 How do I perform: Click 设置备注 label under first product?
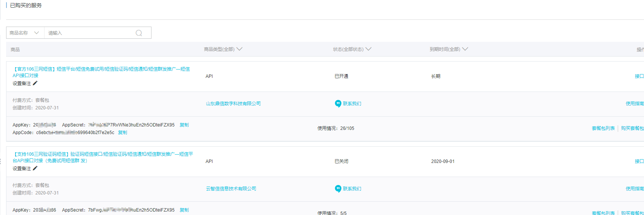coord(22,84)
